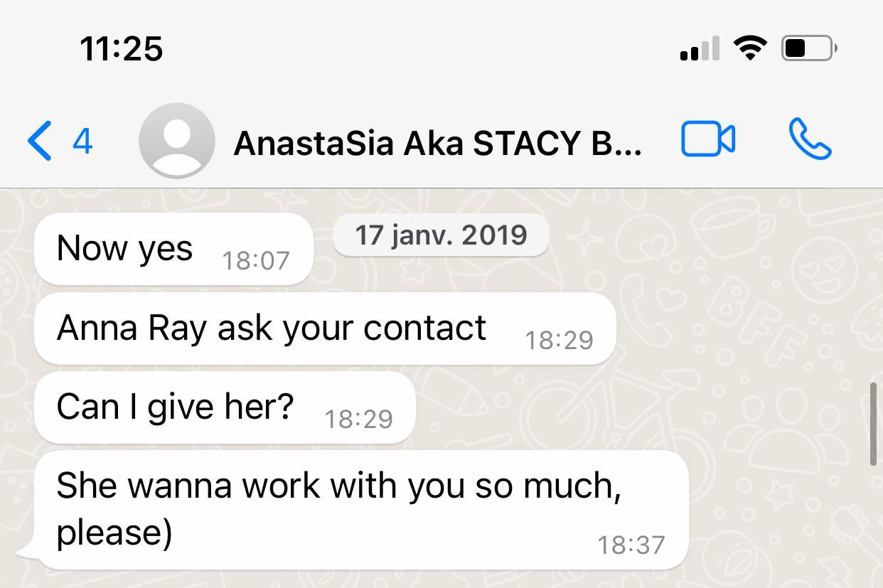Tap the 18:29 timestamp beside Anna Ray message
Screen dimensions: 883x588
coord(559,341)
